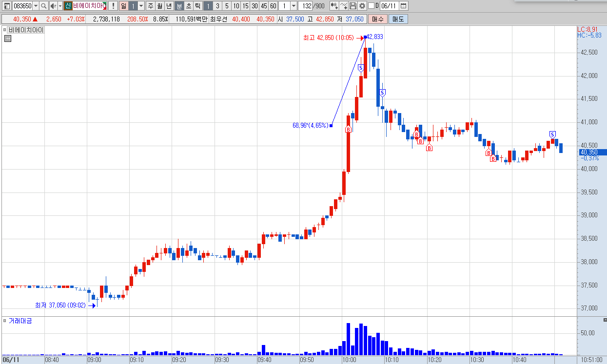The height and width of the screenshot is (364, 607).
Task: Click the S sell marker near 10:48 candles
Action: click(552, 134)
